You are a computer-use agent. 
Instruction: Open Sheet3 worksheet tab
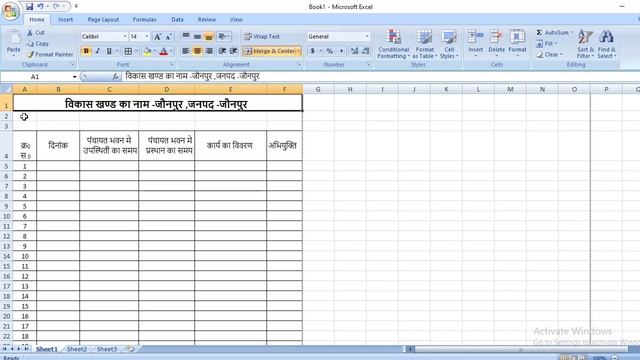point(107,349)
